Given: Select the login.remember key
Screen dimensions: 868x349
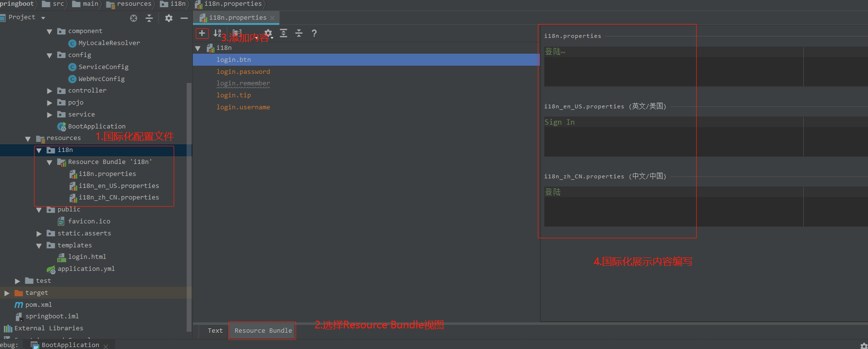Looking at the screenshot, I should [243, 83].
